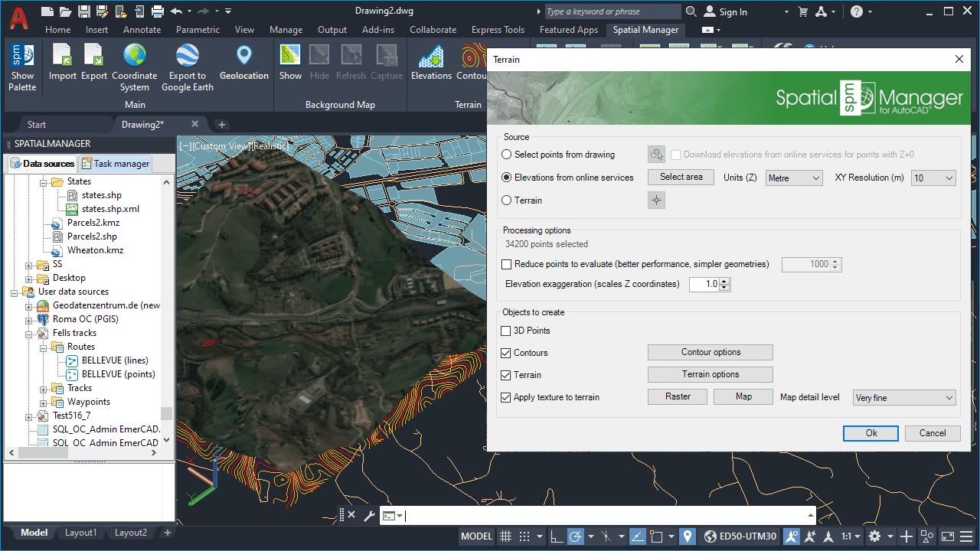The height and width of the screenshot is (551, 980).
Task: Expand the Waypoints folder node
Action: click(43, 403)
